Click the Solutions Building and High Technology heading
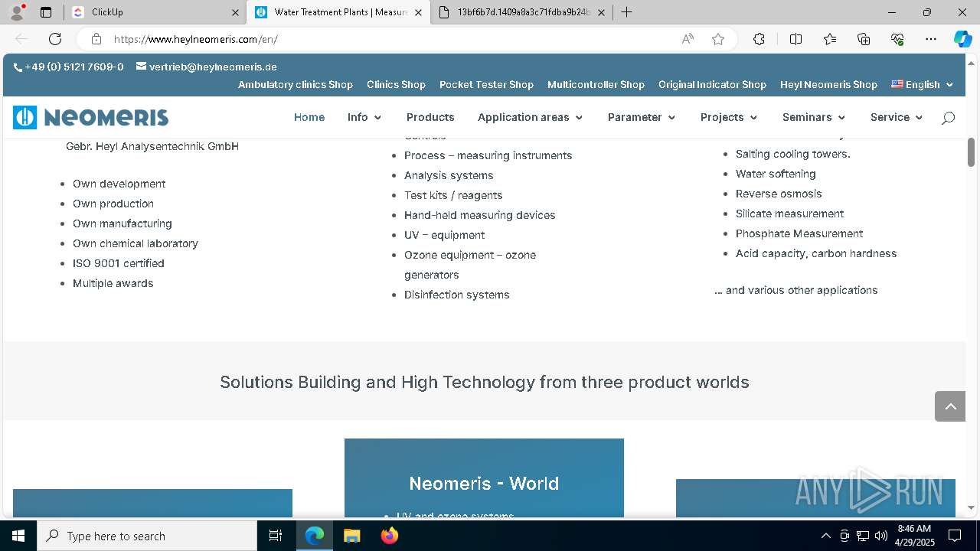The height and width of the screenshot is (551, 980). click(485, 382)
